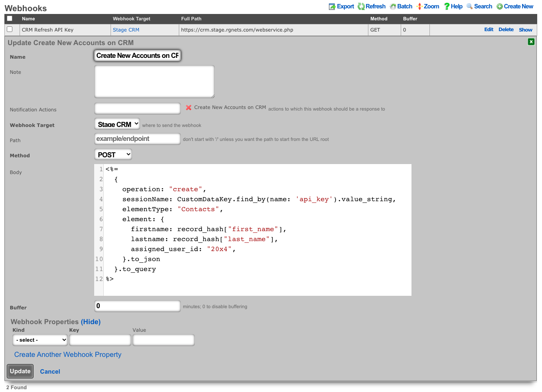This screenshot has width=542, height=392.
Task: Click Create Another Webhook Property link
Action: coord(68,354)
